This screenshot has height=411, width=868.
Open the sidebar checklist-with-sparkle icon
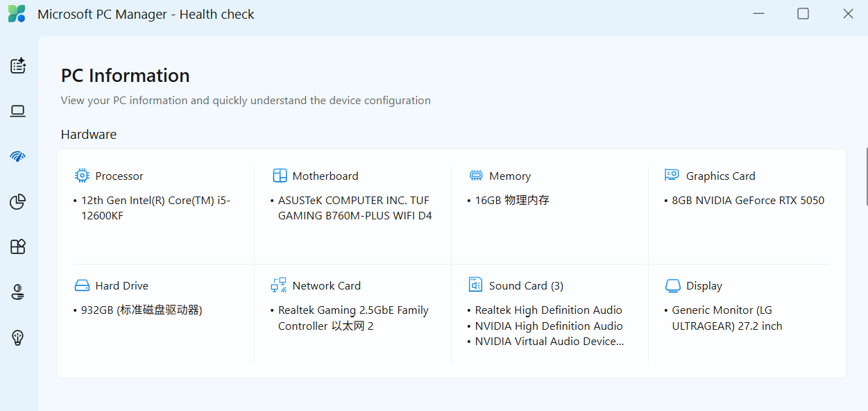[18, 66]
